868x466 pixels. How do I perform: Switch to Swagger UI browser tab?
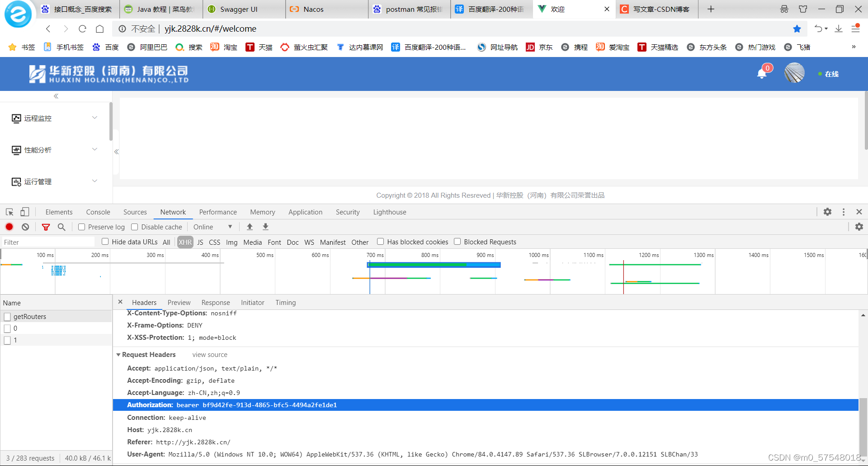[x=244, y=9]
